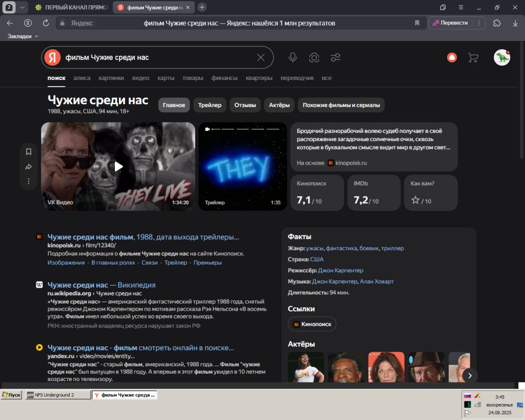
Task: Open Windows Пуск start button
Action: 11,395
